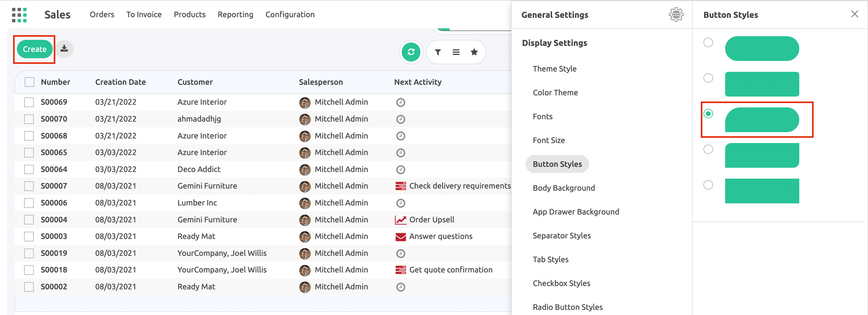Sort by Creation Date column header

click(120, 82)
